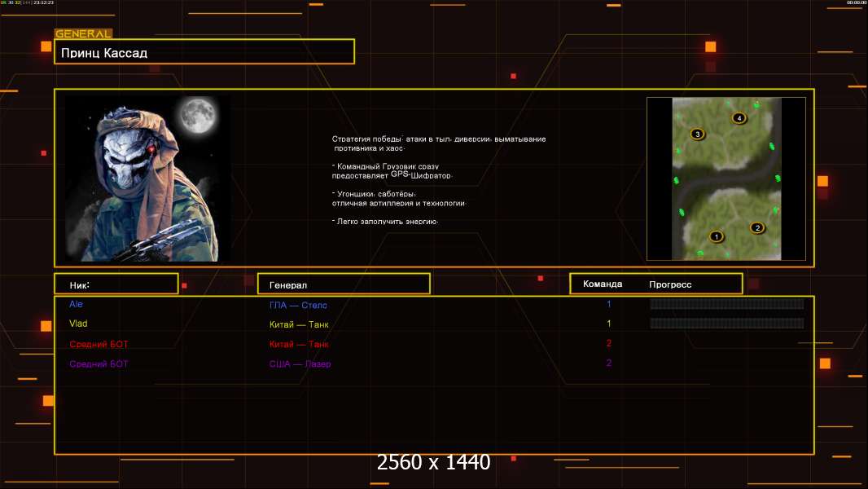Viewport: 868px width, 489px height.
Task: Click the США — Лазер general entry
Action: (300, 363)
